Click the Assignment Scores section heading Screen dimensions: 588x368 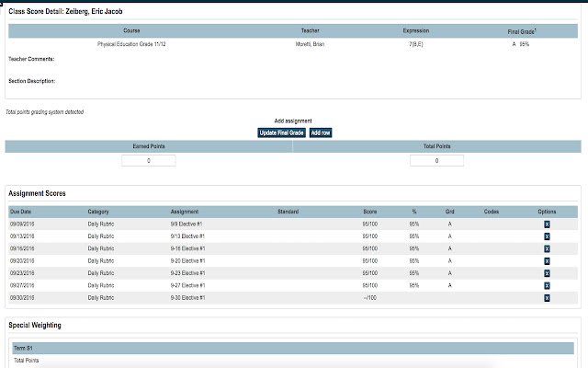click(37, 193)
